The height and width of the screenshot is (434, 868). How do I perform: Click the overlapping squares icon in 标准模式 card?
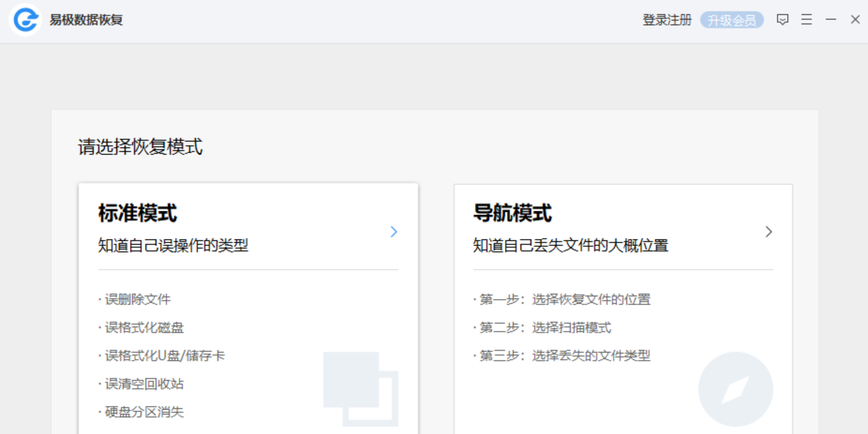point(361,389)
